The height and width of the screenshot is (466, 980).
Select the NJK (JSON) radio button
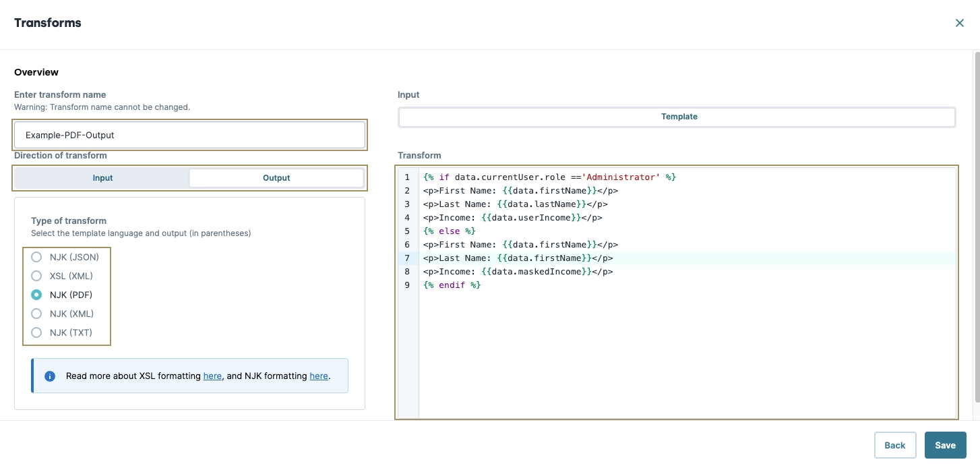point(37,257)
